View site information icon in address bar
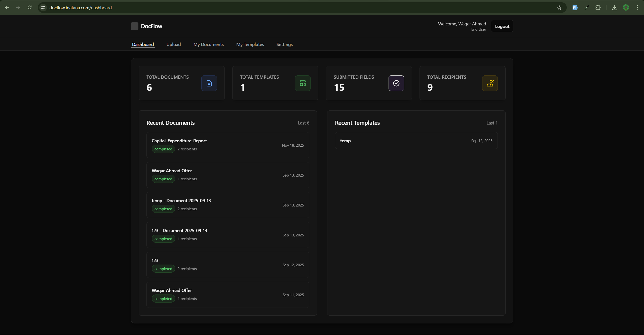Viewport: 644px width, 335px height. [43, 8]
